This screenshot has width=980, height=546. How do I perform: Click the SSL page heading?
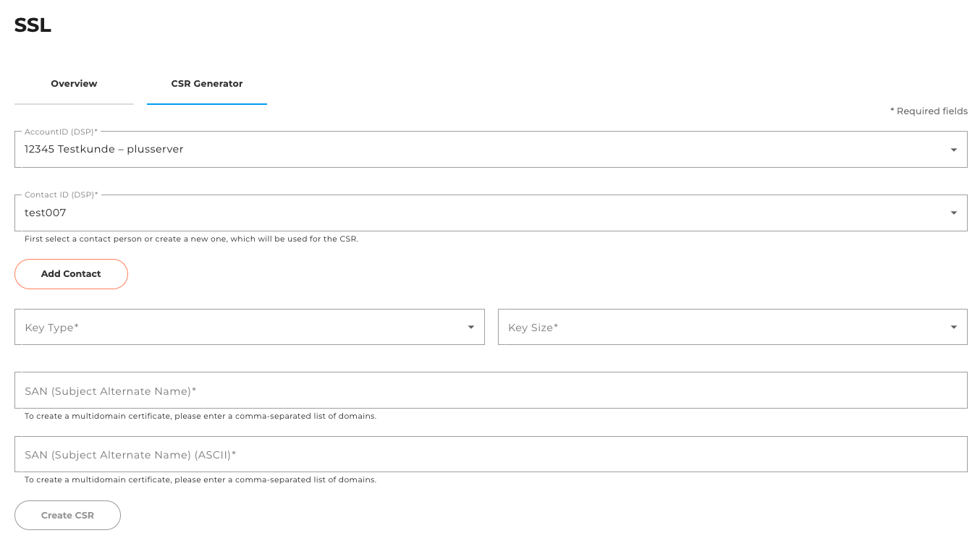[x=33, y=25]
